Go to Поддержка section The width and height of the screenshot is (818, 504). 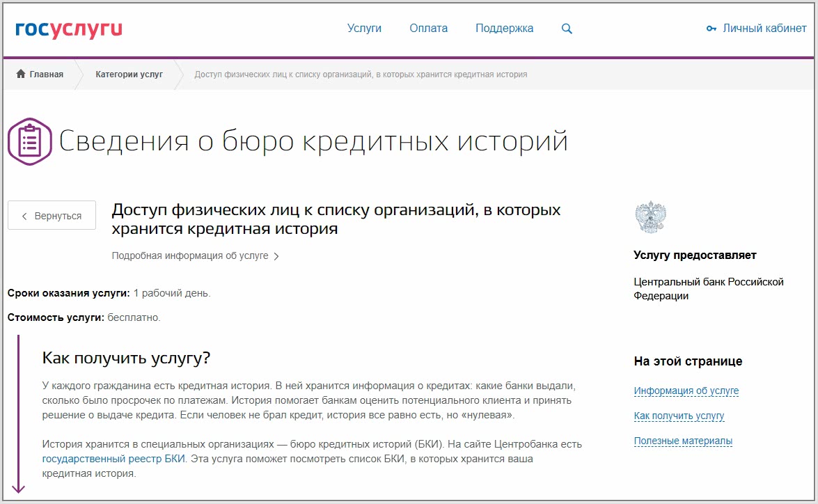[x=504, y=29]
